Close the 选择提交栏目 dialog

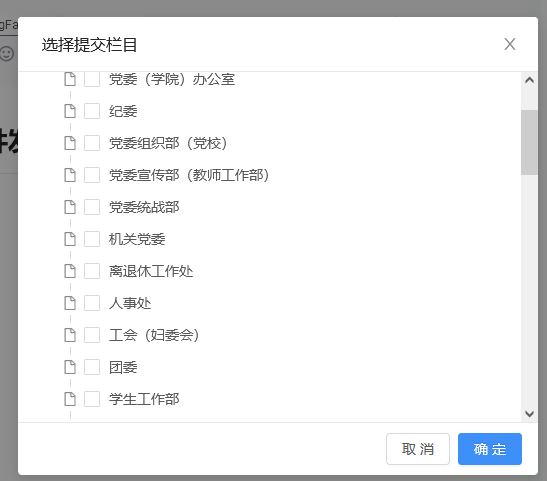[x=510, y=44]
